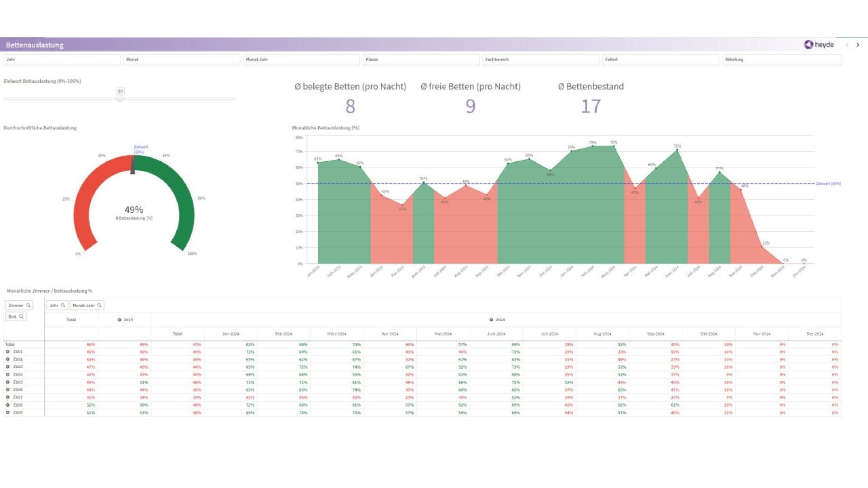Click the 71% data point at Juni-2024

tap(677, 150)
